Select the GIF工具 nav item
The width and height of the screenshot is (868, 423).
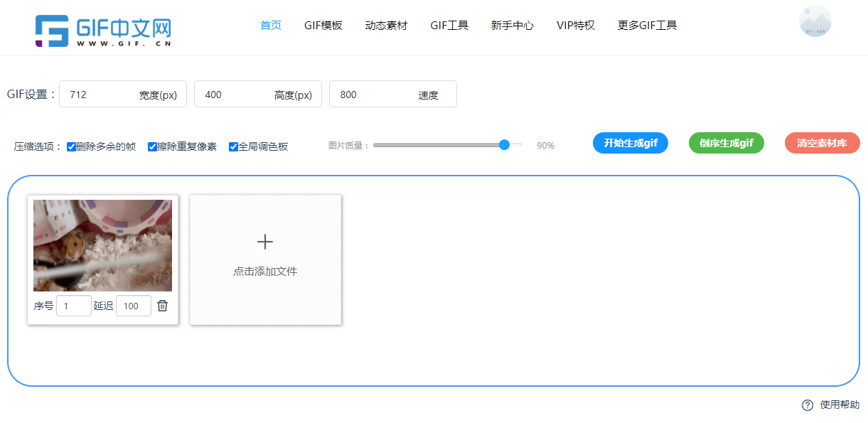449,26
